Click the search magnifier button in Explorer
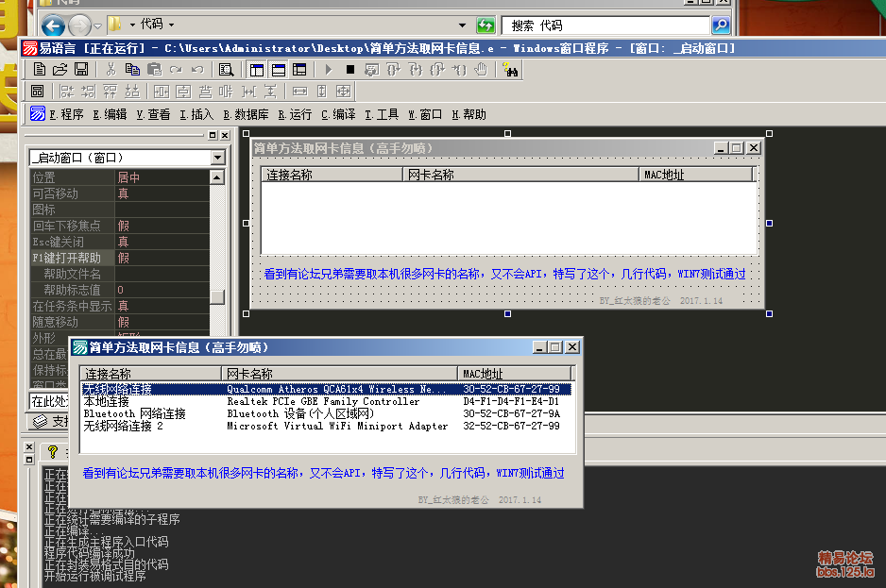This screenshot has width=886, height=588. click(721, 25)
